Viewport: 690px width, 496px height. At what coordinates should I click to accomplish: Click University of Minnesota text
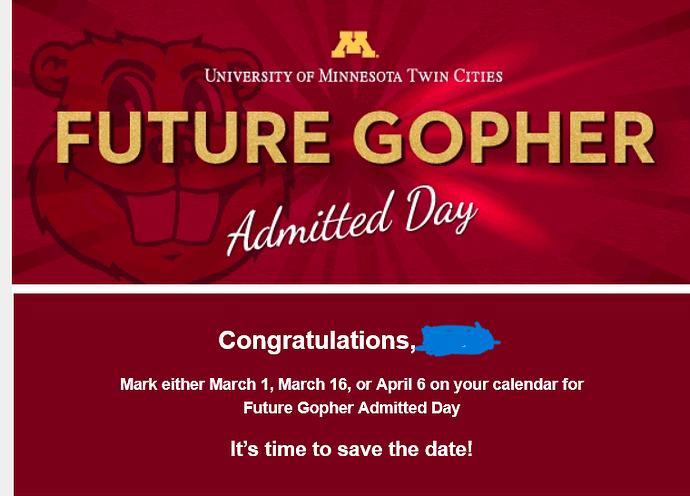(303, 76)
